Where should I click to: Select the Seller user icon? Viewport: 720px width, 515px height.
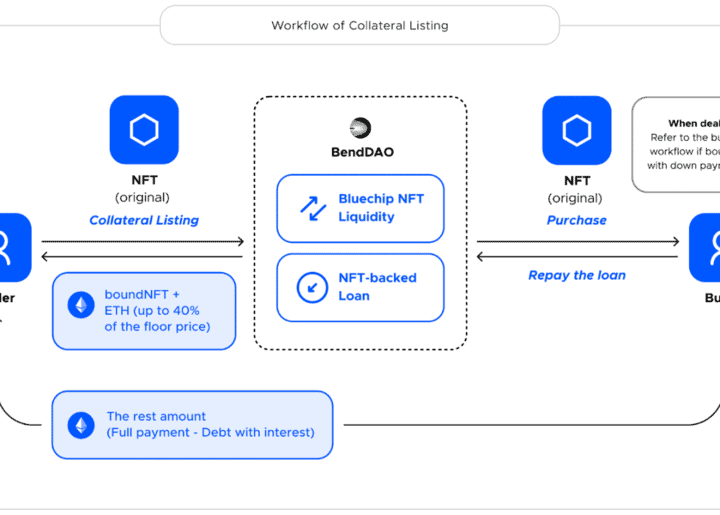[x=12, y=247]
